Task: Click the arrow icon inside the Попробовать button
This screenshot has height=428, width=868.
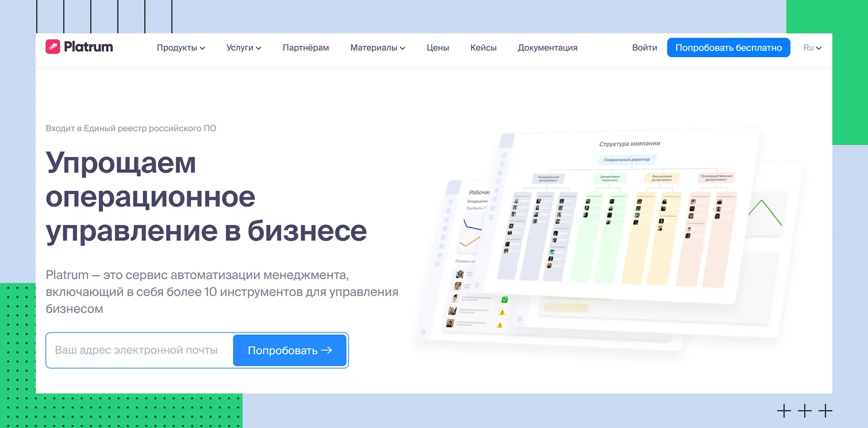Action: (x=327, y=350)
